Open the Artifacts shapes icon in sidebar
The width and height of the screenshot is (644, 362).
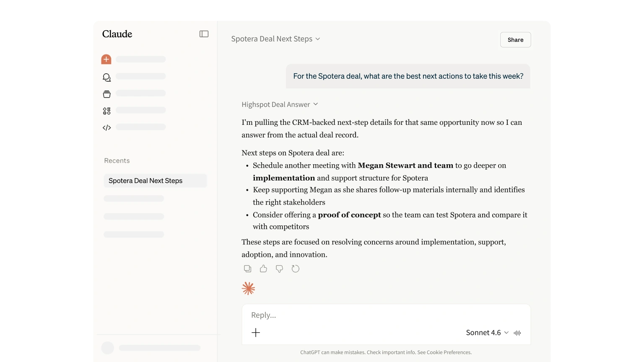(x=107, y=111)
